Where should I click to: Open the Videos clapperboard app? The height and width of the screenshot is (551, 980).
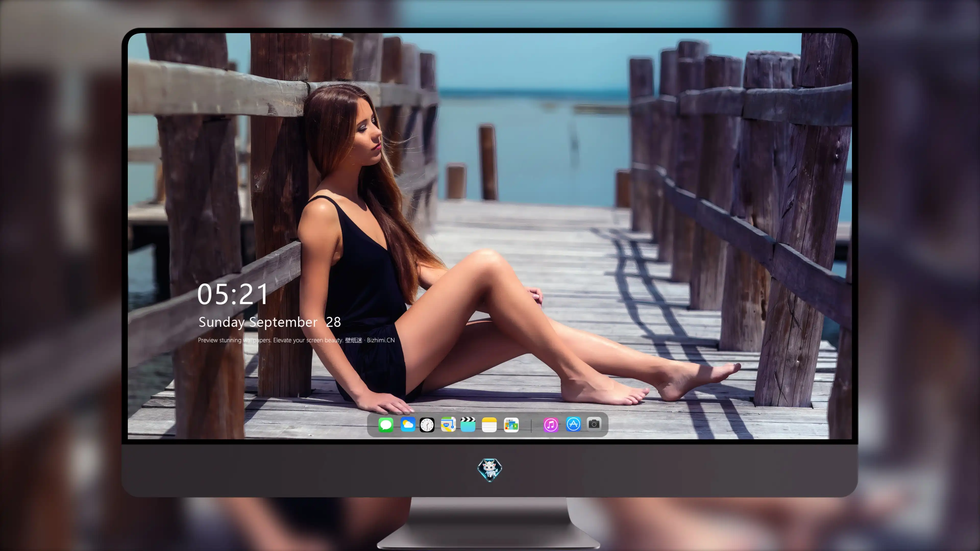coord(468,424)
